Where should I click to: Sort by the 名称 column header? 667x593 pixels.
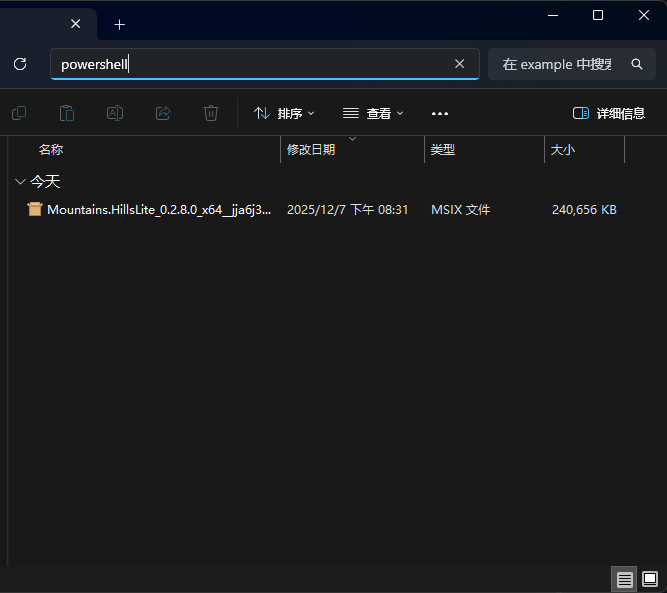click(51, 150)
